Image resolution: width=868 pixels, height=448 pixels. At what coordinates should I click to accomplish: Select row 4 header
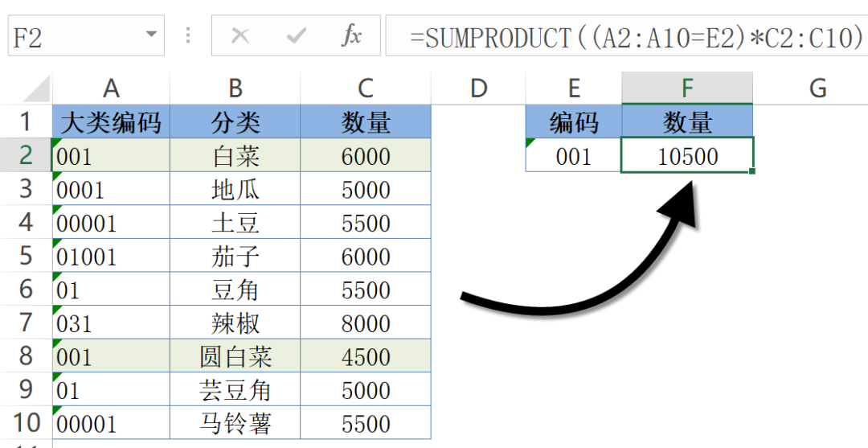pyautogui.click(x=26, y=222)
